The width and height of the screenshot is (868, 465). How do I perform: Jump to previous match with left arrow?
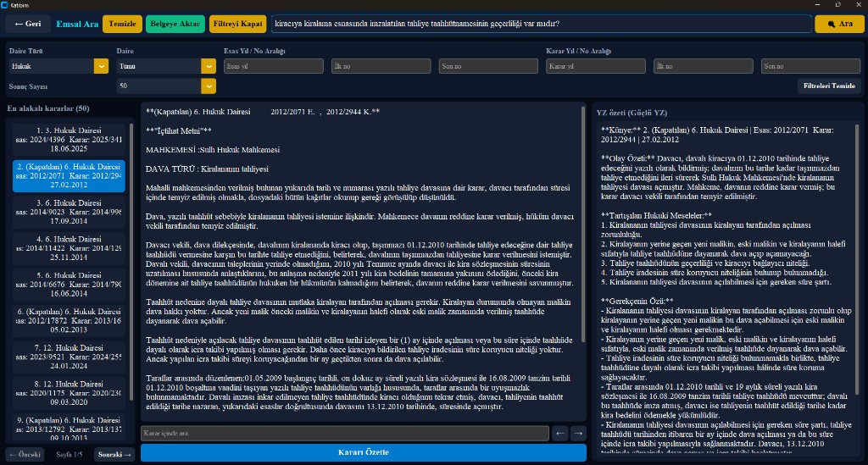(560, 433)
